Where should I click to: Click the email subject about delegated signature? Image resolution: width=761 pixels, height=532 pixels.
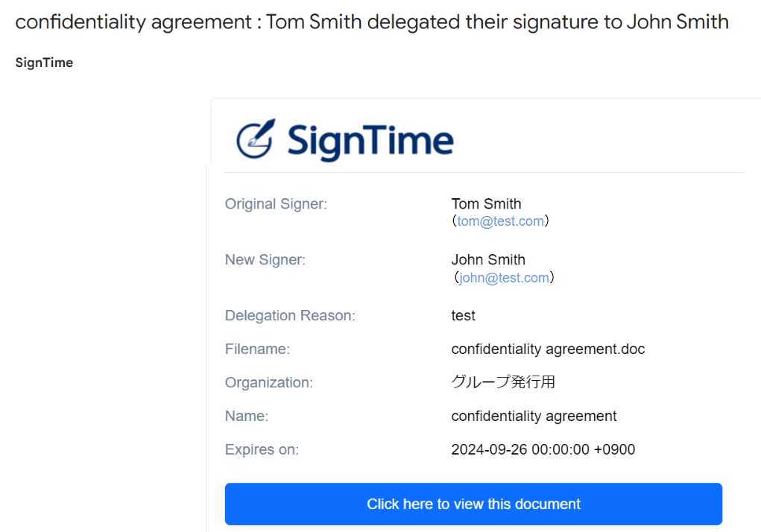(372, 22)
